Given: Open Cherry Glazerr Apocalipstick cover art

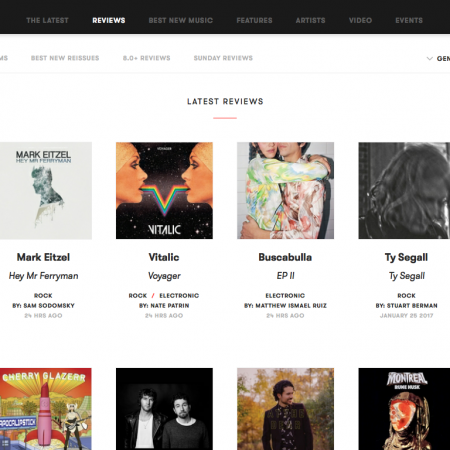Looking at the screenshot, I should click(46, 409).
